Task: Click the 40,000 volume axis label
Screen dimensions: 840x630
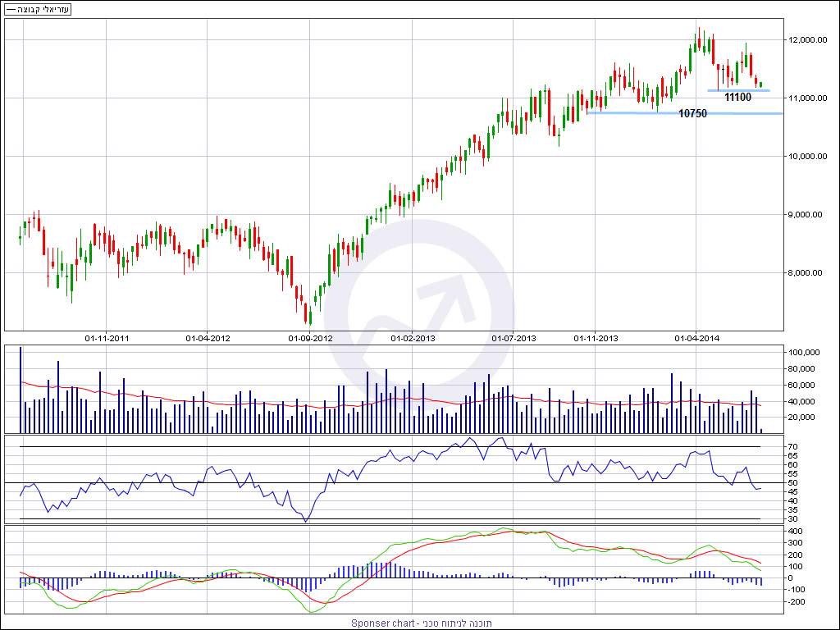Action: coord(801,401)
